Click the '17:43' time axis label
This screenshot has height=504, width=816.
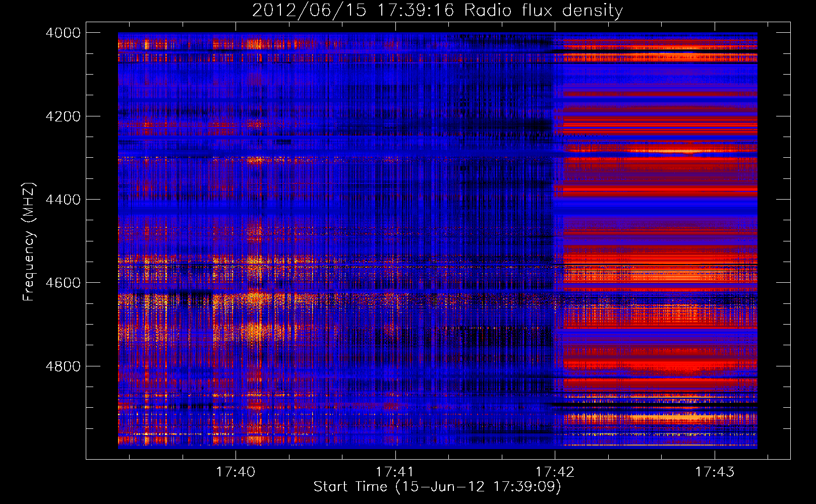(715, 472)
